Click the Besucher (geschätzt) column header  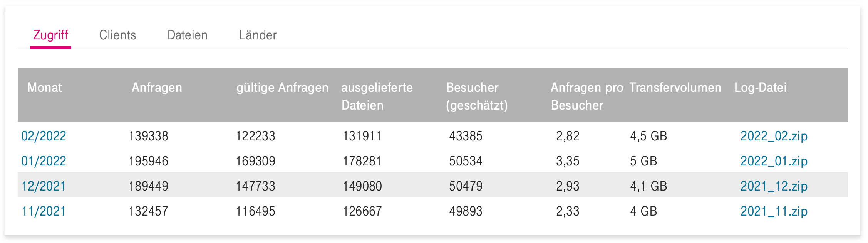(477, 96)
